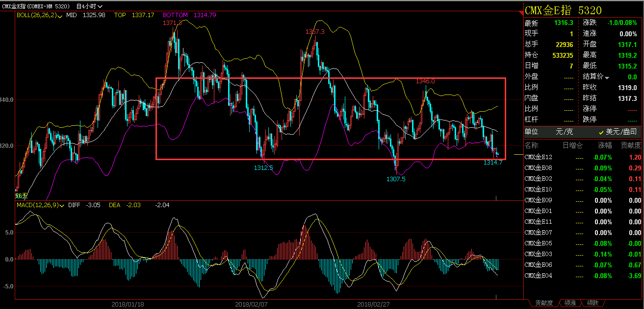Click the 1312.5 low price label
Viewport: 644px width, 309px height.
click(x=263, y=168)
